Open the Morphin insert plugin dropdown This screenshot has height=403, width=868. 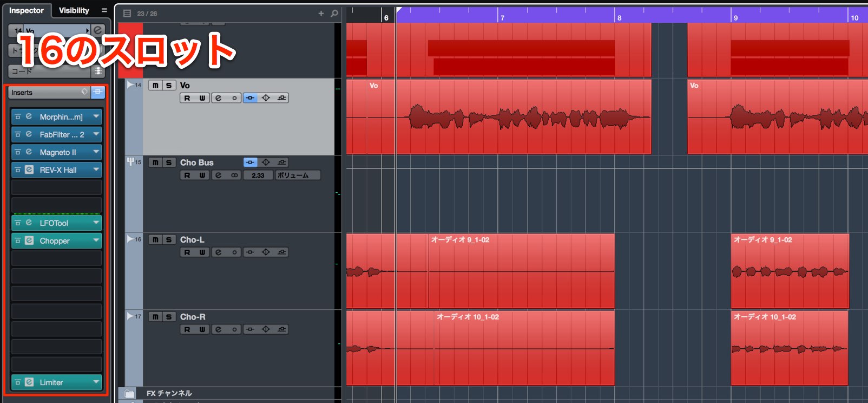point(96,116)
